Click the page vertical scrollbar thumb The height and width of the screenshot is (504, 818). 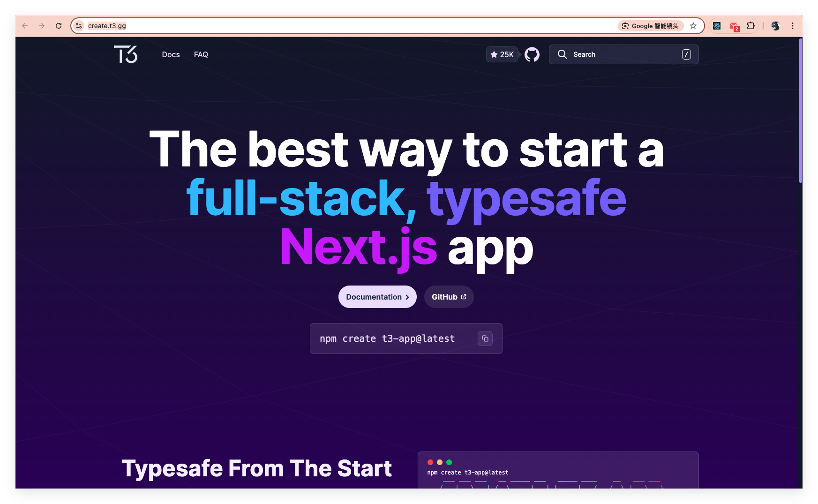801,110
